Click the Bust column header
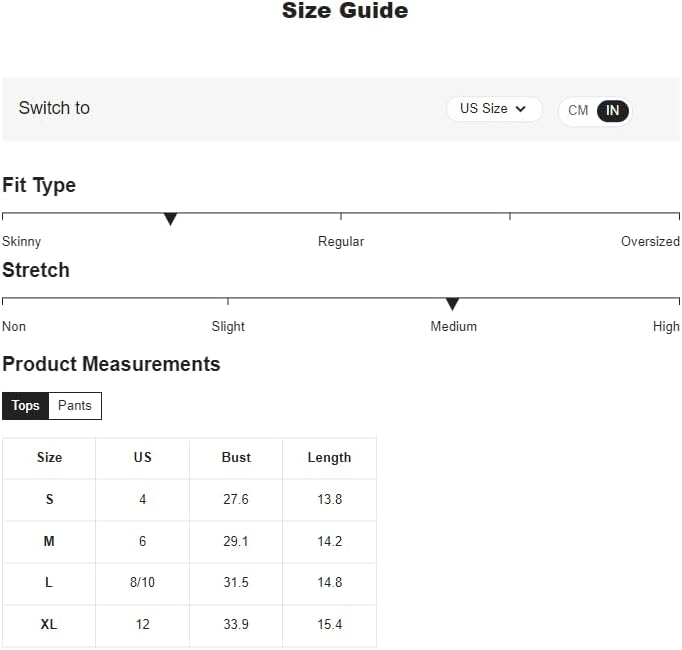This screenshot has width=682, height=650. [x=236, y=457]
